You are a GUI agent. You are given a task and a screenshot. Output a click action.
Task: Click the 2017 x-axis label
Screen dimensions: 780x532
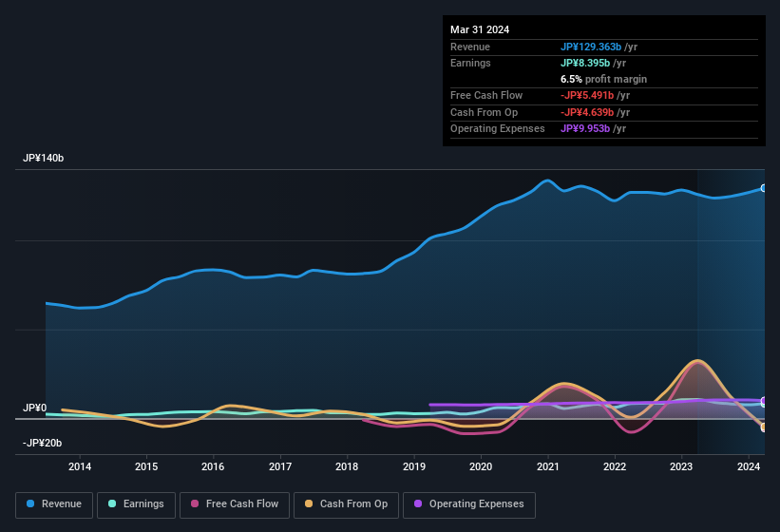click(x=280, y=466)
